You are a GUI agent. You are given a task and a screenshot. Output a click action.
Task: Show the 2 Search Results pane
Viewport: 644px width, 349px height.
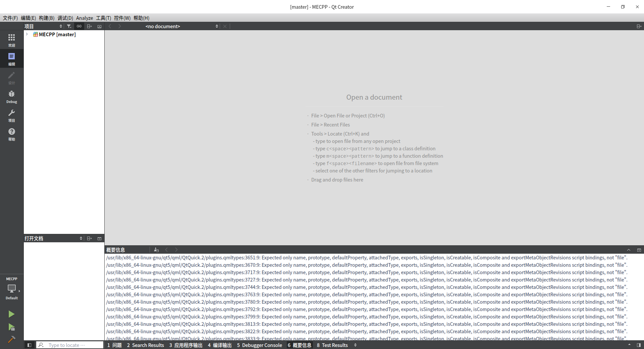[146, 345]
